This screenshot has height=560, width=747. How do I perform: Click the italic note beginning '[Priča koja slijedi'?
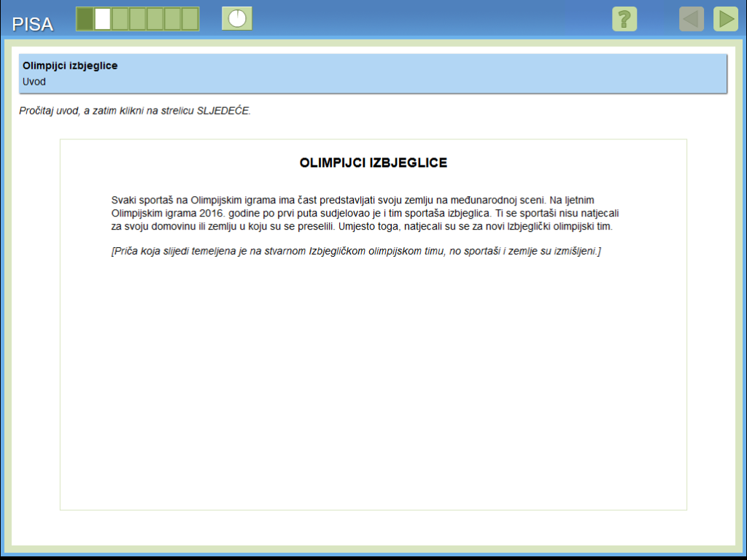pyautogui.click(x=355, y=252)
